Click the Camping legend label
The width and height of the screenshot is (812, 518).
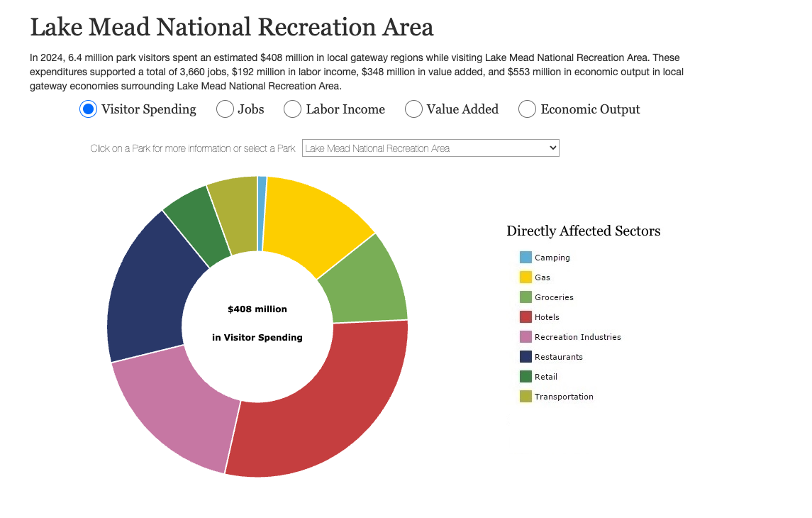552,258
